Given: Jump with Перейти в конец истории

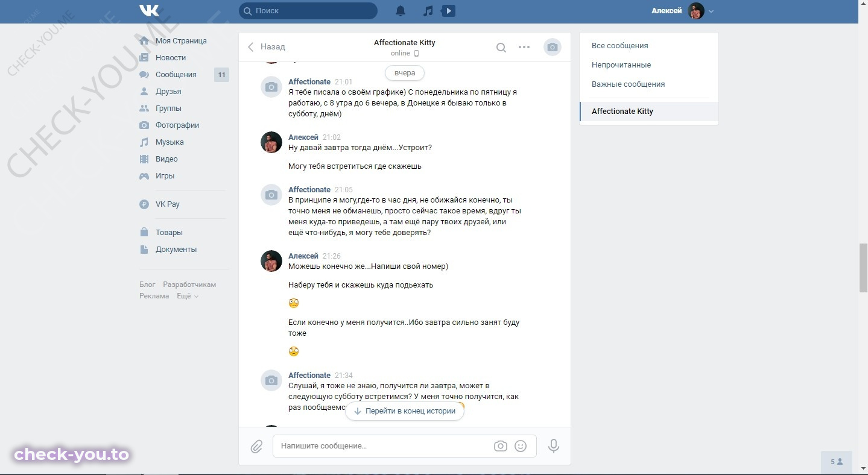Looking at the screenshot, I should [405, 411].
